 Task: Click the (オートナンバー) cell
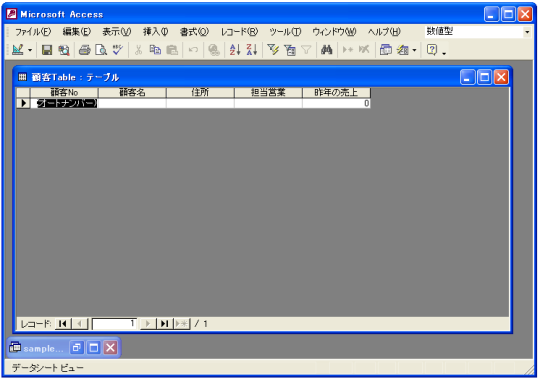point(64,103)
